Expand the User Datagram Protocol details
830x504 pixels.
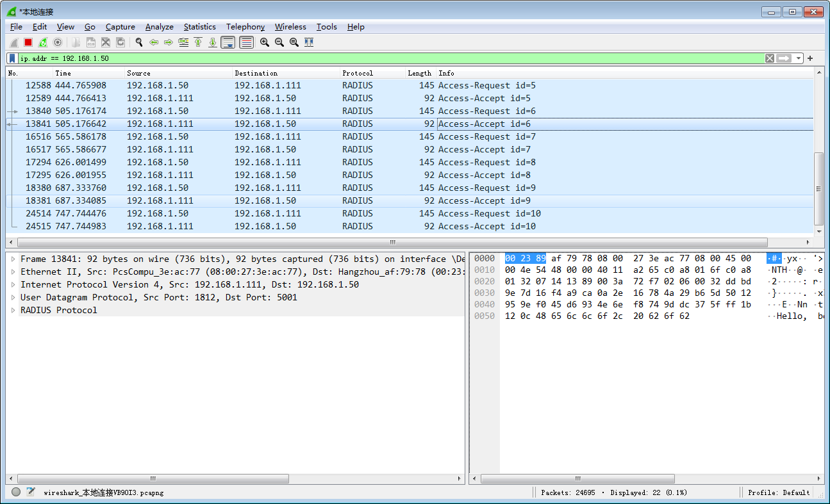tap(13, 297)
